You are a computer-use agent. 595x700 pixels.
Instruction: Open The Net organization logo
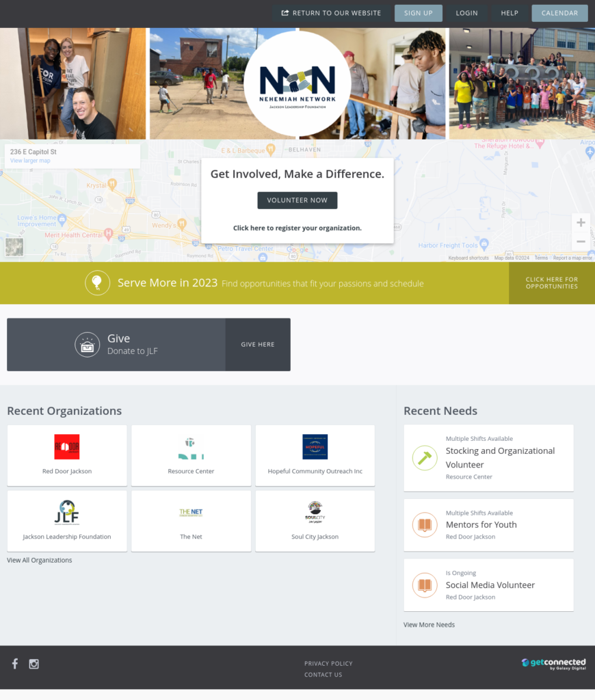191,512
